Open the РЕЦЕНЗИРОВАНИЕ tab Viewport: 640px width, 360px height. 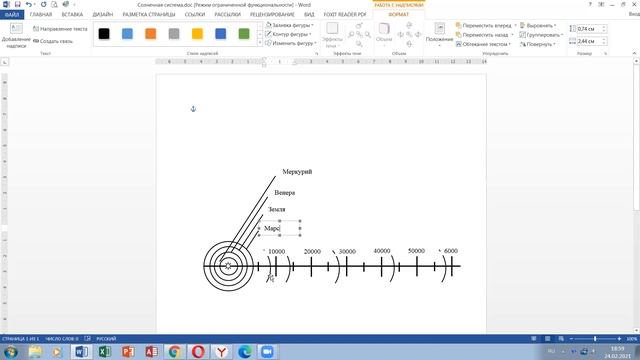pos(272,15)
